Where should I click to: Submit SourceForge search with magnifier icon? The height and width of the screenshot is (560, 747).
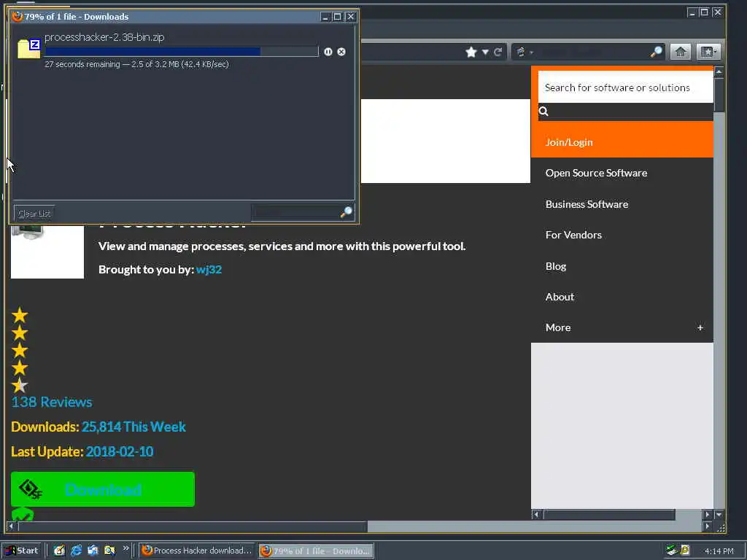[x=543, y=112]
